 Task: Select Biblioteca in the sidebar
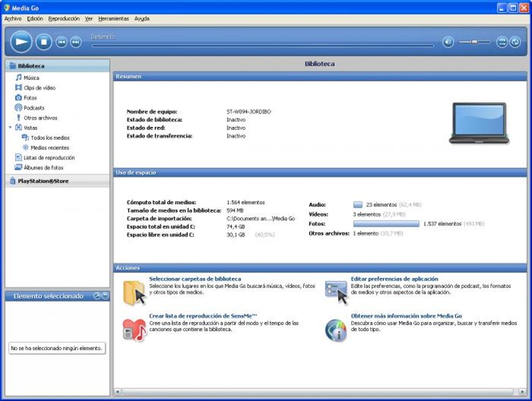(x=57, y=66)
